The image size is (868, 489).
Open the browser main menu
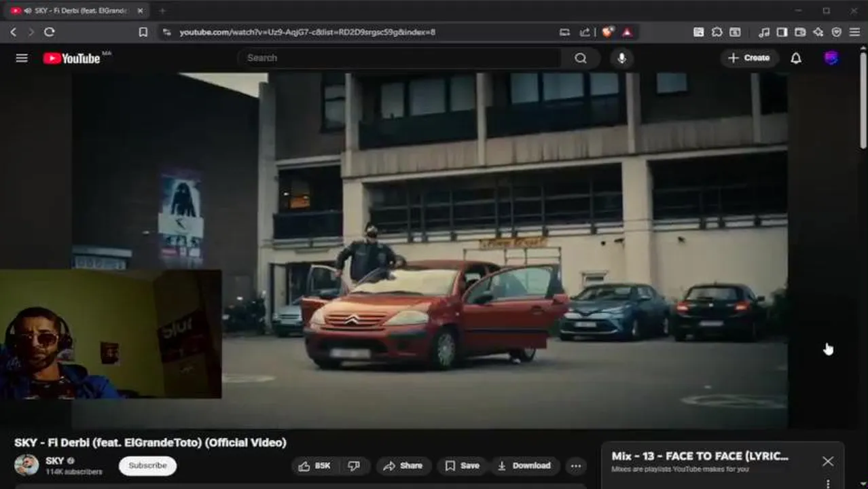854,32
